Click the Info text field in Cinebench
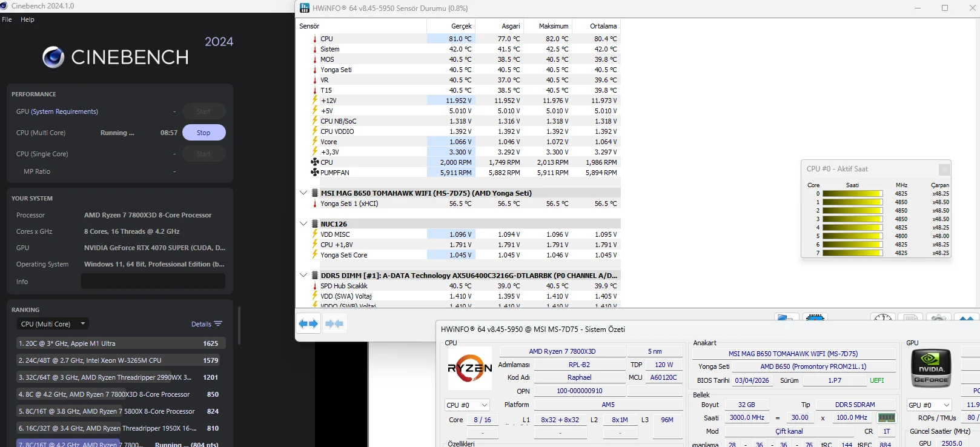 point(153,282)
